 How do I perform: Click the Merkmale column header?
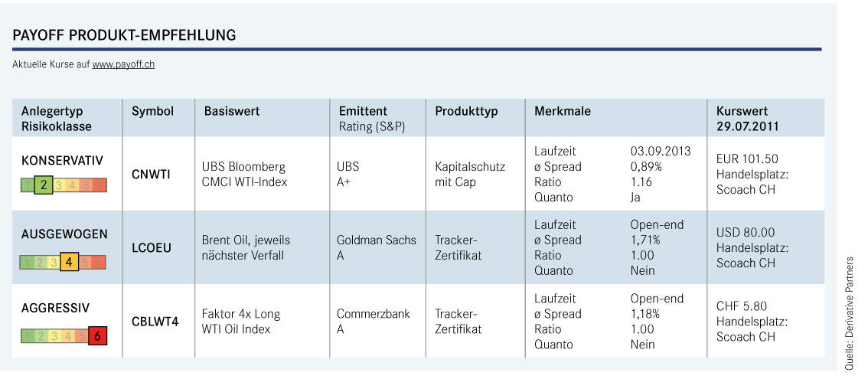coord(563,111)
